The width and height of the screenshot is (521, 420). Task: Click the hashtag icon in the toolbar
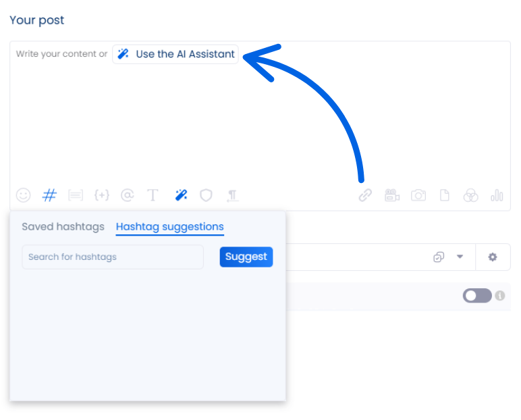49,195
